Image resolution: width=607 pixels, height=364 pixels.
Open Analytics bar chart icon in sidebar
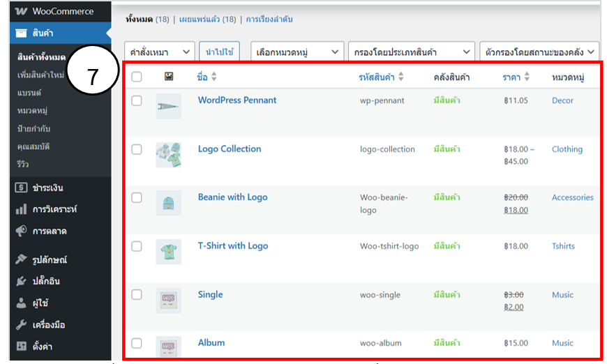[x=21, y=209]
